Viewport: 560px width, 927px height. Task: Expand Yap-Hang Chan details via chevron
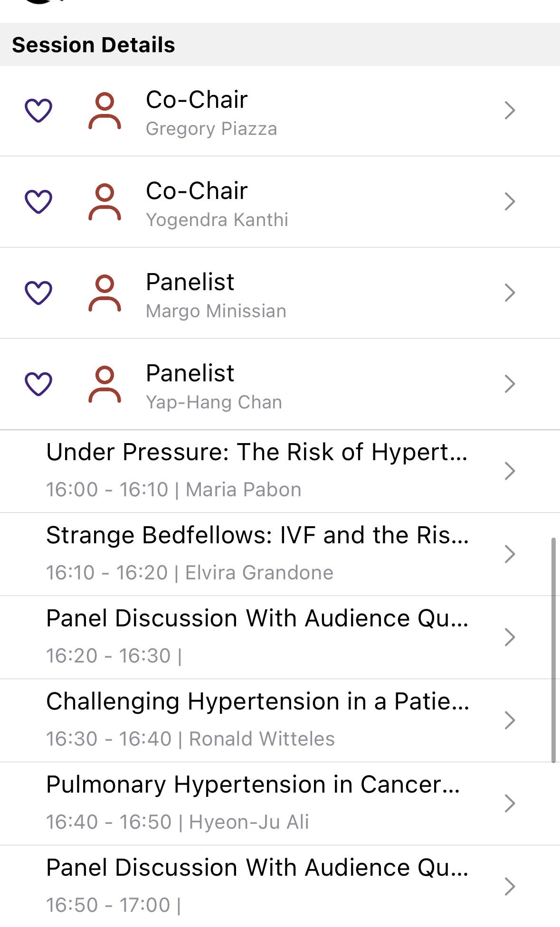pos(510,384)
